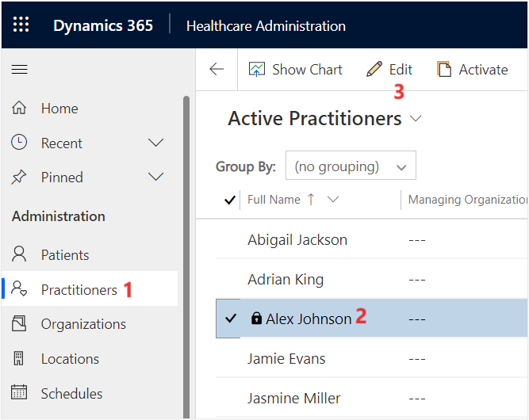Open Organizations from the sidebar
Viewport: 529px width, 420px height.
(83, 324)
